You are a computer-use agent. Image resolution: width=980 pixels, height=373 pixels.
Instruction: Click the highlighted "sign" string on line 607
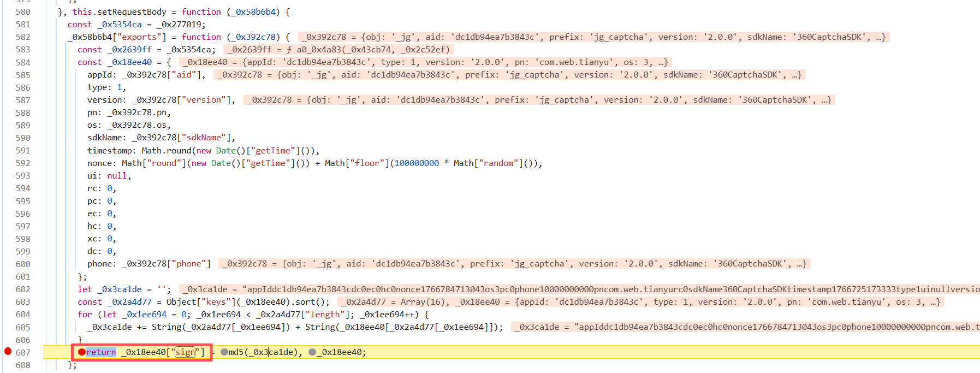[x=185, y=352]
